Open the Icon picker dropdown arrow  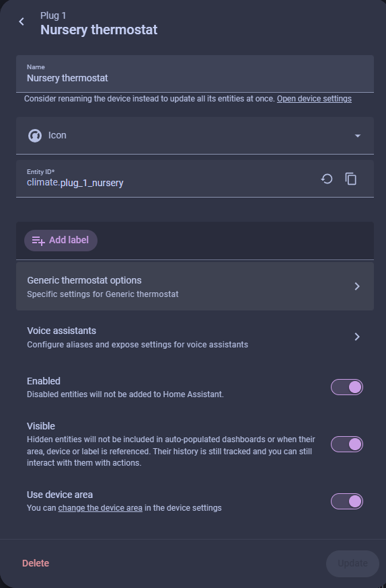coord(358,136)
